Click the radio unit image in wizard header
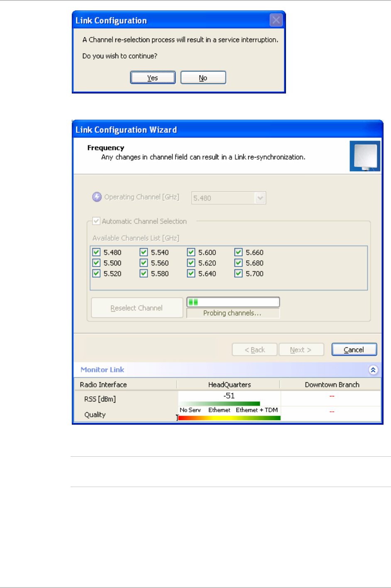 (x=365, y=156)
